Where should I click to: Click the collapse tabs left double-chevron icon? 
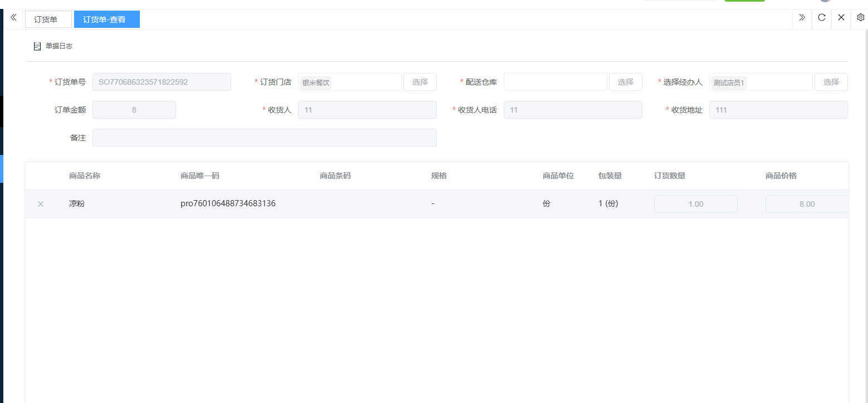point(13,18)
